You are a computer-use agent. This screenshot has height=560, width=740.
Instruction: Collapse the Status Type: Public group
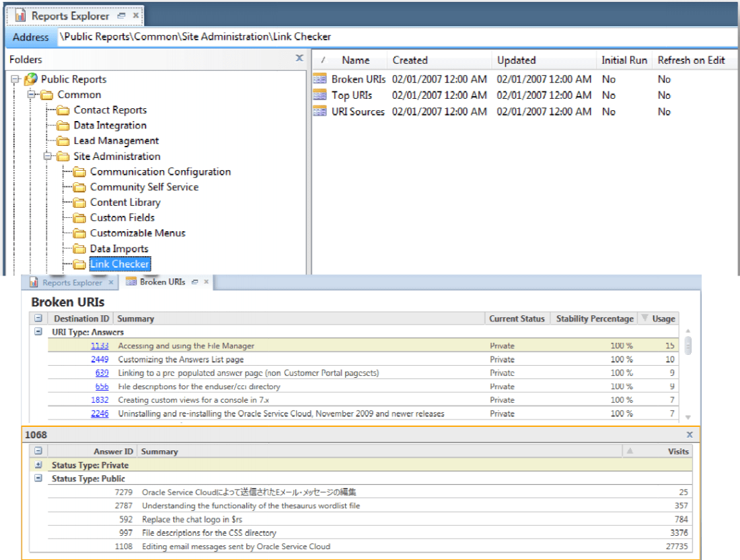point(40,479)
